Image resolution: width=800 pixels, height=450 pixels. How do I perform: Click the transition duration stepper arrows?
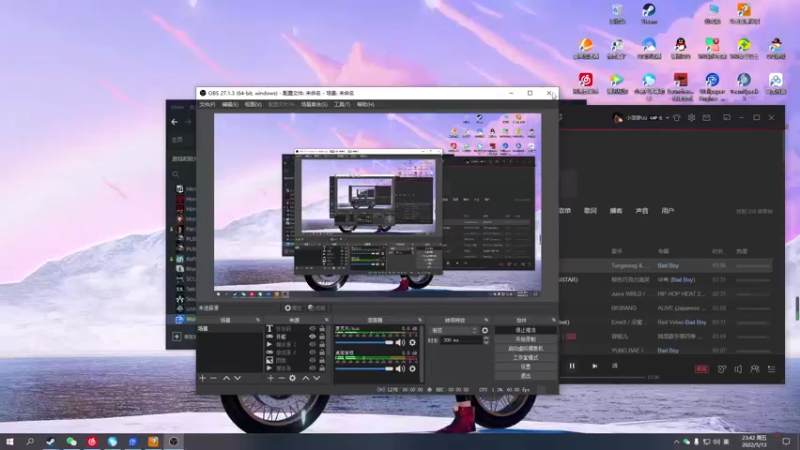coord(486,340)
